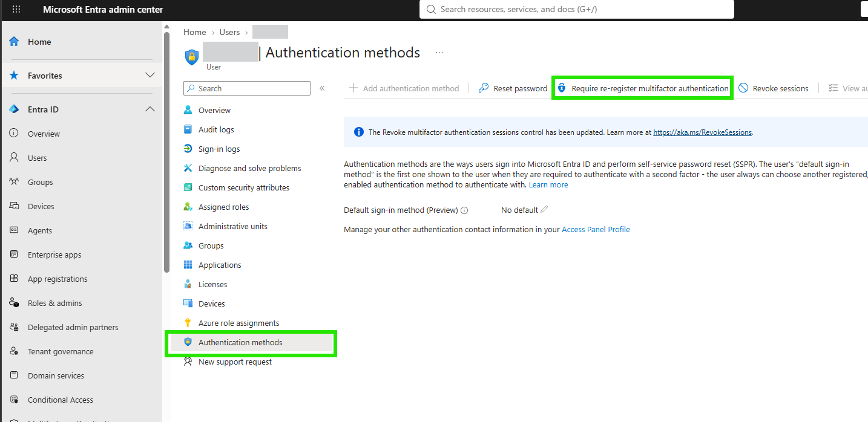Click the Delegated admin partners icon
The width and height of the screenshot is (868, 422).
pyautogui.click(x=14, y=327)
